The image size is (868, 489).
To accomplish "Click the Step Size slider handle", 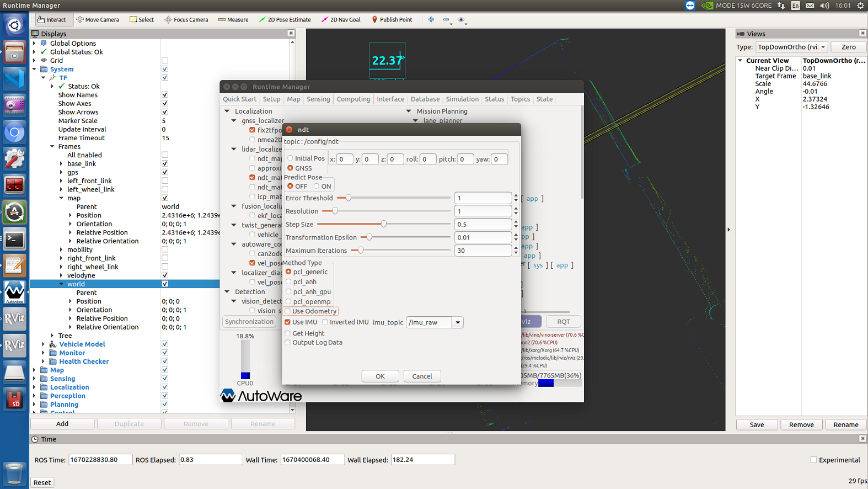I will [x=384, y=224].
